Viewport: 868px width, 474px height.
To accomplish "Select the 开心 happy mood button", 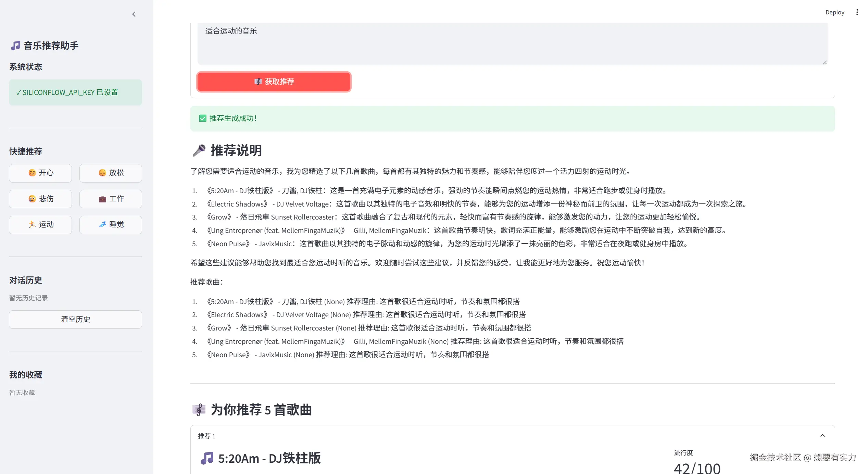I will click(40, 173).
